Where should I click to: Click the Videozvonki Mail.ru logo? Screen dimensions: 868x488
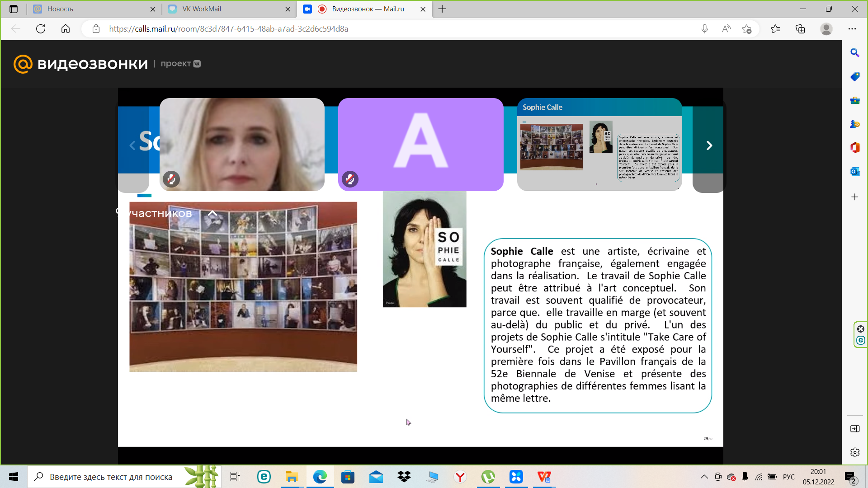coord(80,64)
